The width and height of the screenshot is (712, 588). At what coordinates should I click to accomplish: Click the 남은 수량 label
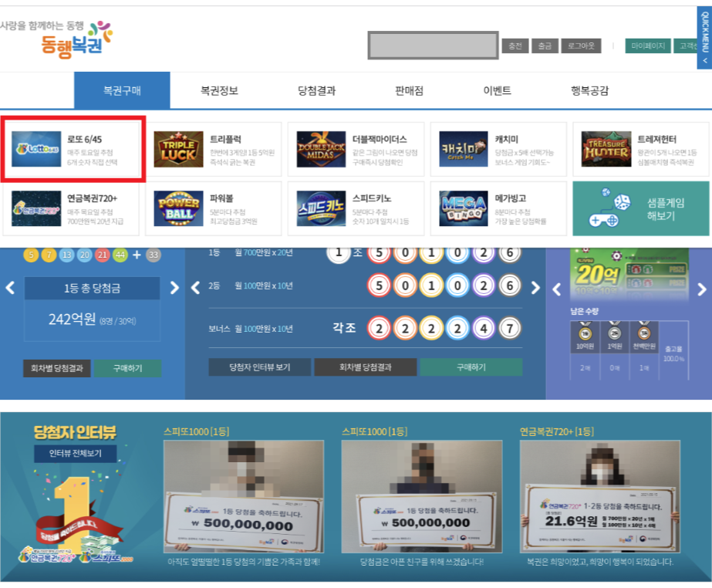click(585, 311)
